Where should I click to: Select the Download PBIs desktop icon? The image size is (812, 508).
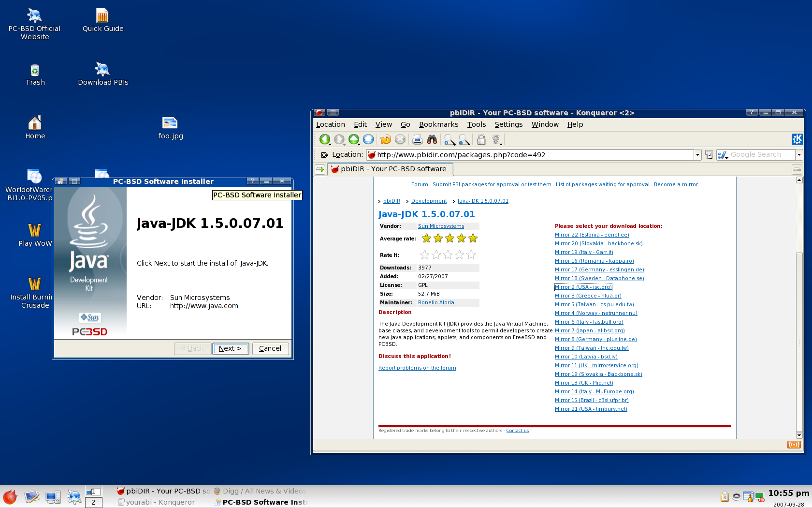[x=103, y=74]
